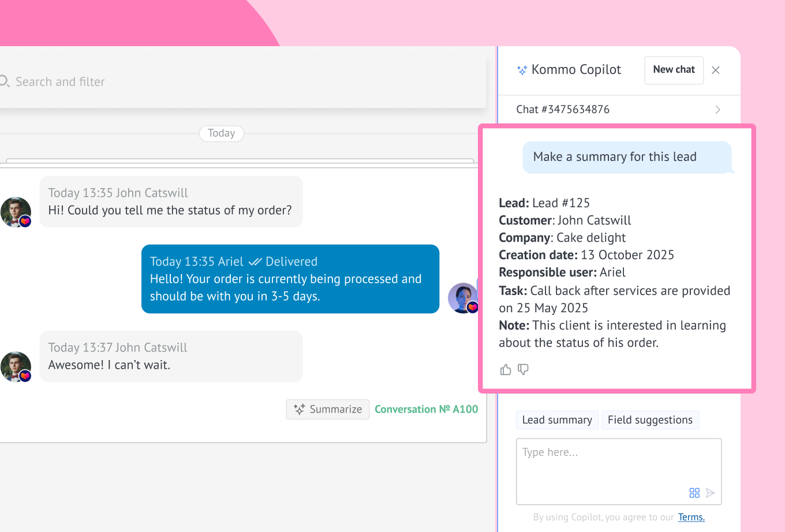Click the 'Awesome! I can't wait.' message

(171, 356)
